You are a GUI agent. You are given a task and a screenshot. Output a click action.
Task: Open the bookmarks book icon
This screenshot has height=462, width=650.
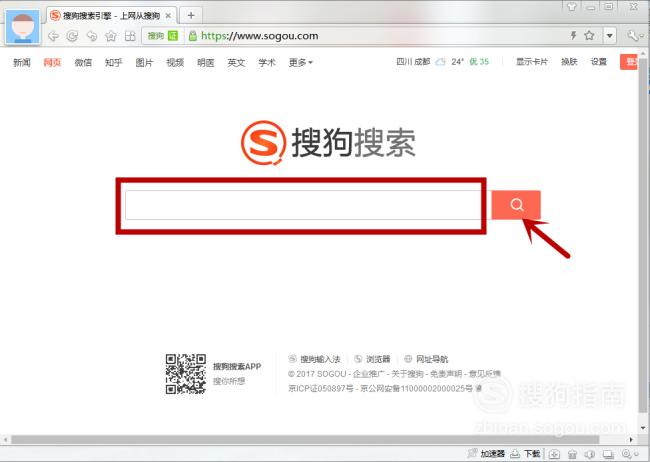130,36
